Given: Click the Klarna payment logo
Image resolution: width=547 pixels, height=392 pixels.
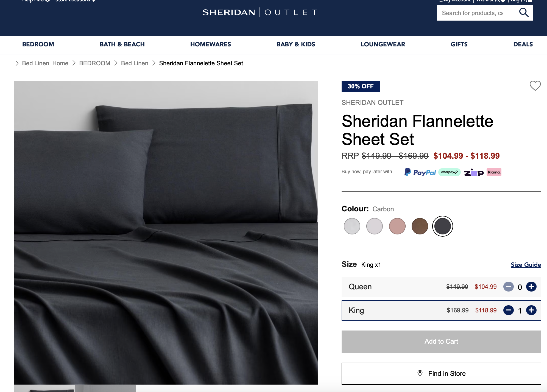Looking at the screenshot, I should (494, 172).
